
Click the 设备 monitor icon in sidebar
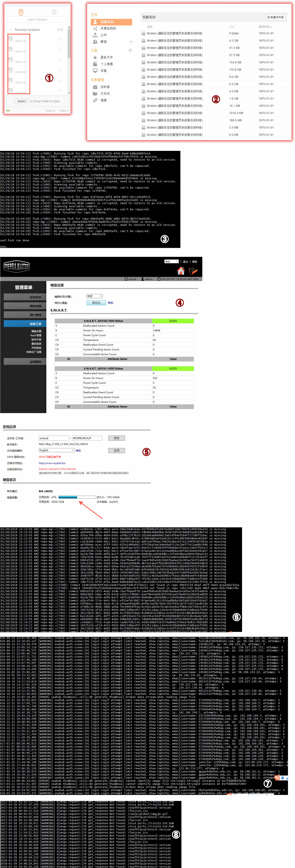click(x=95, y=71)
